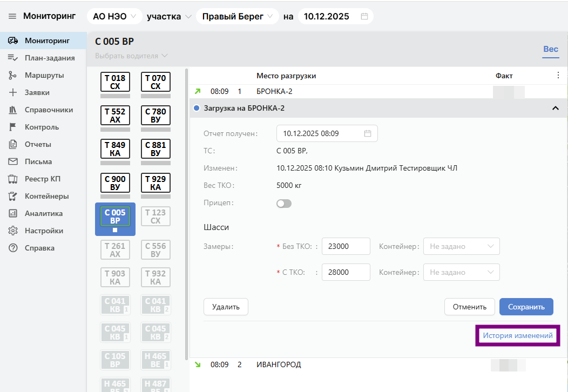The image size is (568, 392).
Task: Click the Контроль flag icon
Action: 13,127
